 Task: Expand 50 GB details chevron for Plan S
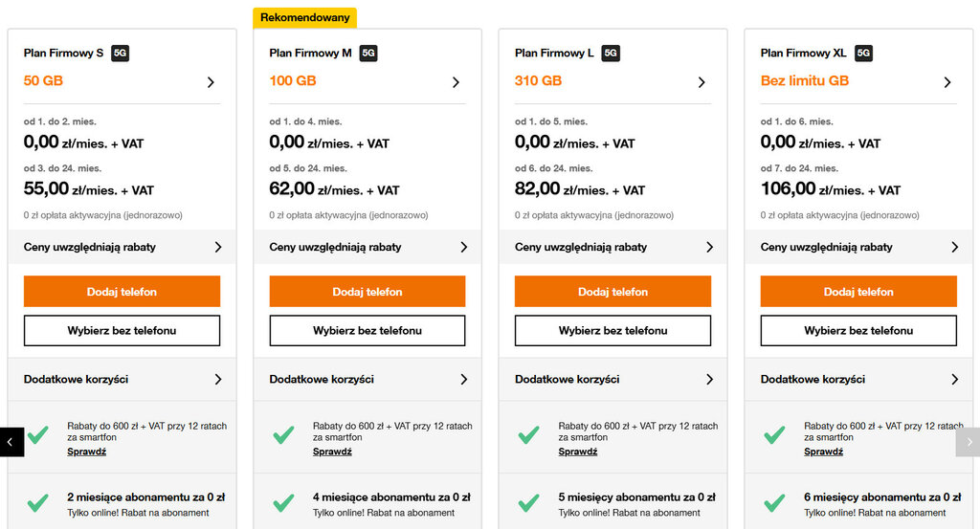pos(211,82)
